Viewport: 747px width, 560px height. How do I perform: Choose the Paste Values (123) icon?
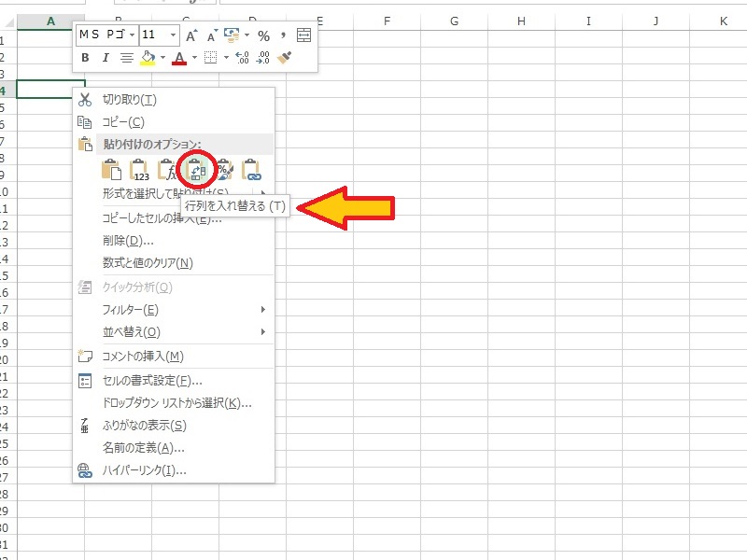pyautogui.click(x=140, y=170)
